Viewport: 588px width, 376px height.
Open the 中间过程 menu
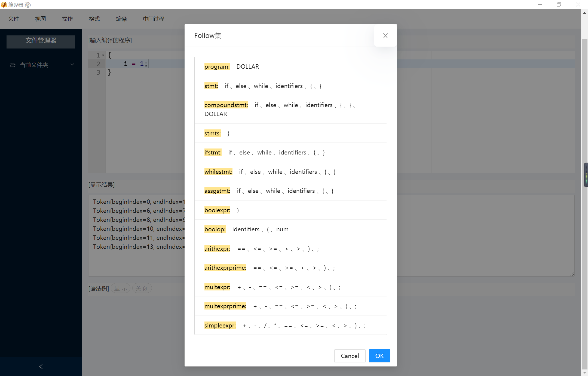[154, 19]
